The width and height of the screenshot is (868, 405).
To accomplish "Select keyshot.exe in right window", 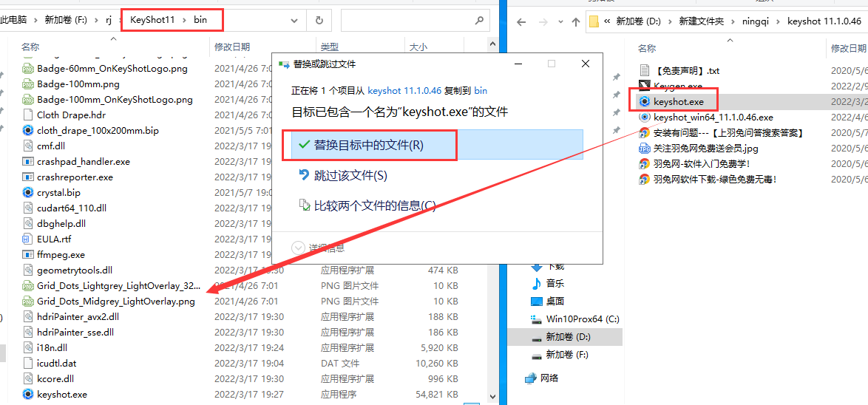I will [679, 101].
